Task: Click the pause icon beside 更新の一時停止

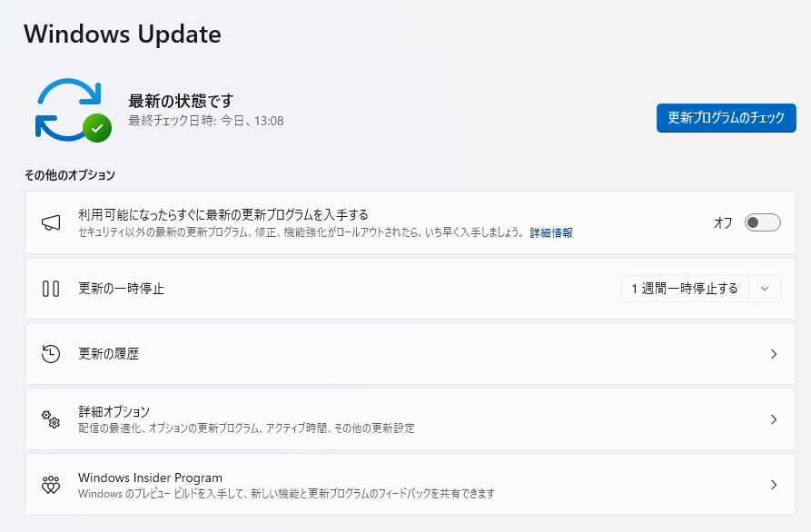Action: point(51,289)
